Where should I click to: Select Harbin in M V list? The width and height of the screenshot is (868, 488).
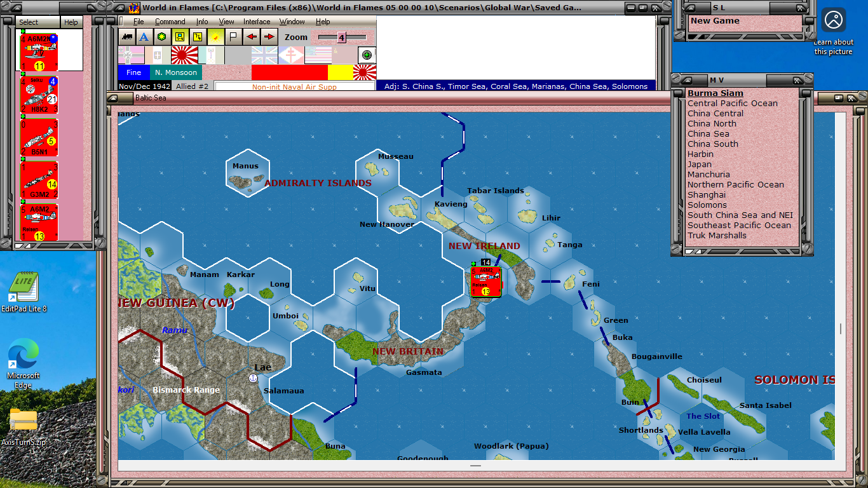pos(700,154)
